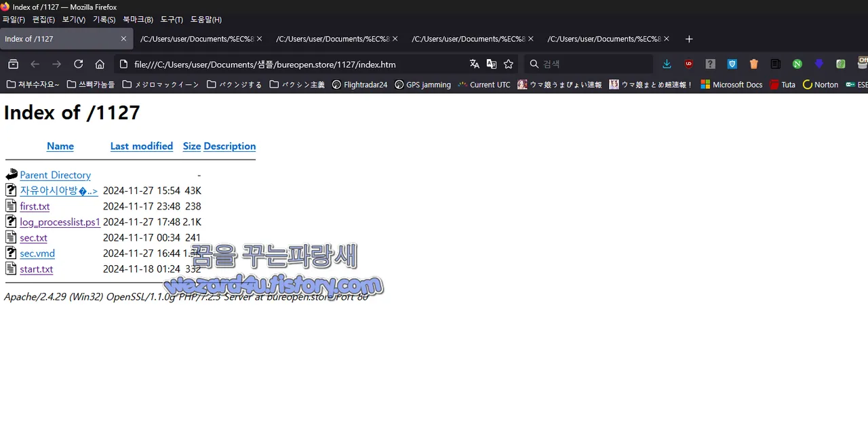Screen dimensions: 868x440
Task: Close the second Documents tab
Action: tap(395, 39)
